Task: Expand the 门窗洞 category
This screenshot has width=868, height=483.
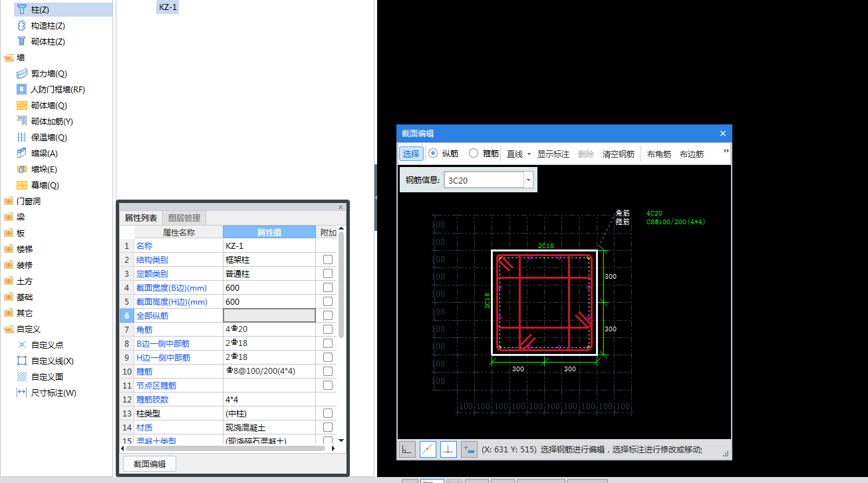Action: click(9, 201)
